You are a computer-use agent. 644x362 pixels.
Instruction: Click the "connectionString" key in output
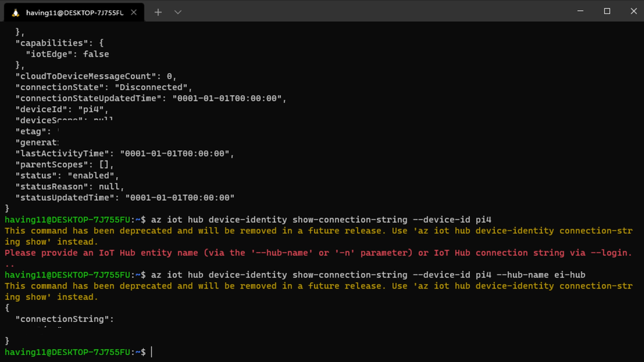point(64,319)
